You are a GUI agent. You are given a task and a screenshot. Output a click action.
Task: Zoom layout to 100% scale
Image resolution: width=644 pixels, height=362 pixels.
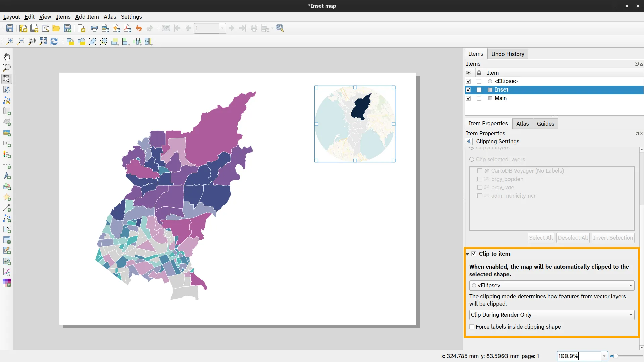[32, 41]
